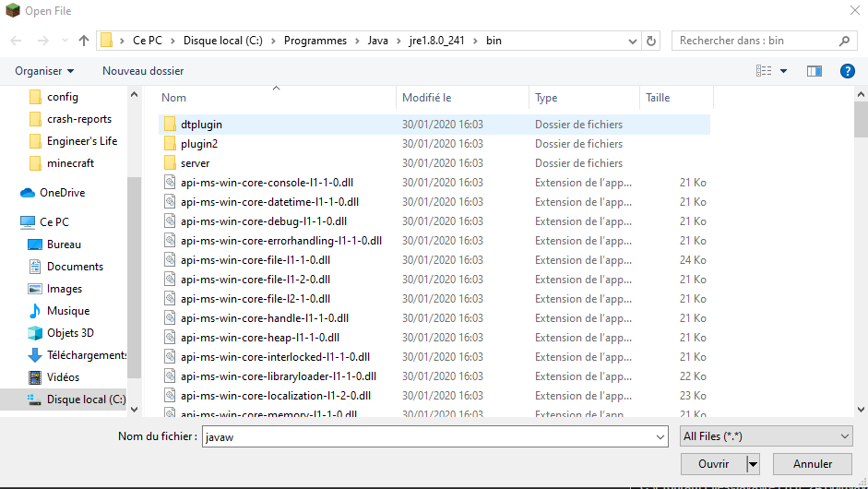This screenshot has height=489, width=868.
Task: Select the server folder icon
Action: click(170, 162)
